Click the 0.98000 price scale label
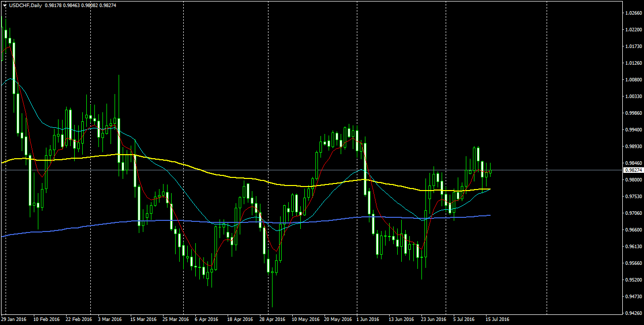The image size is (644, 325). pos(634,180)
